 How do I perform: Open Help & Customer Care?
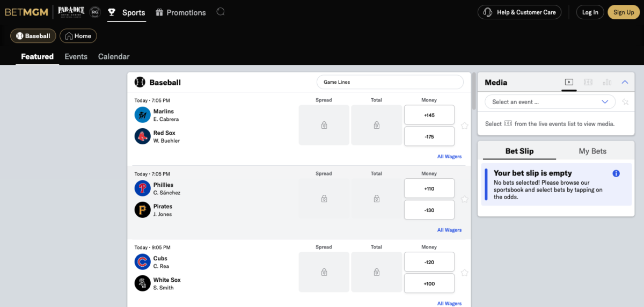519,12
